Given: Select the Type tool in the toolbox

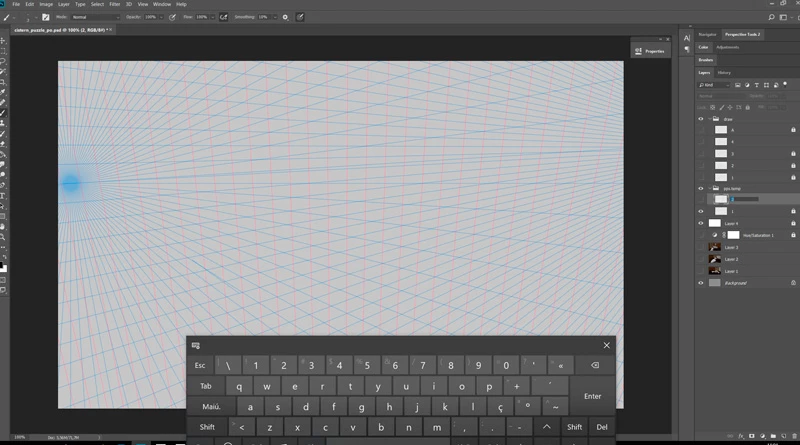Looking at the screenshot, I should 3,196.
